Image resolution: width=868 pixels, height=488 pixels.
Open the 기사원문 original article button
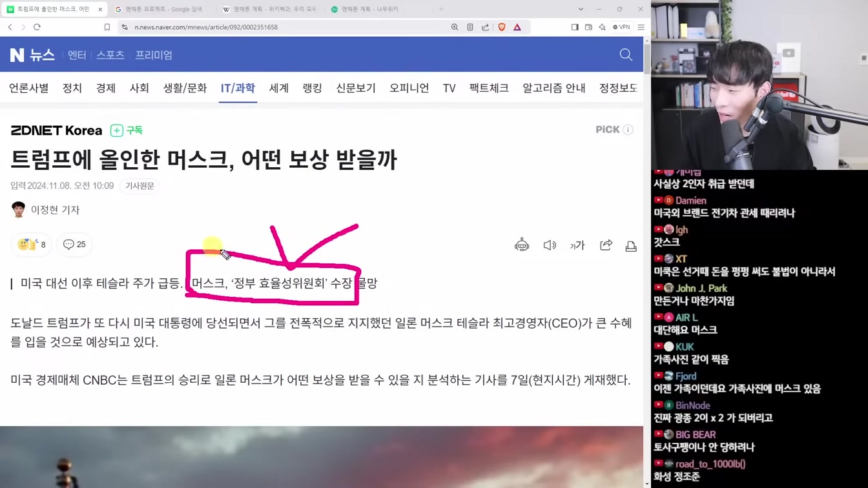pos(139,186)
